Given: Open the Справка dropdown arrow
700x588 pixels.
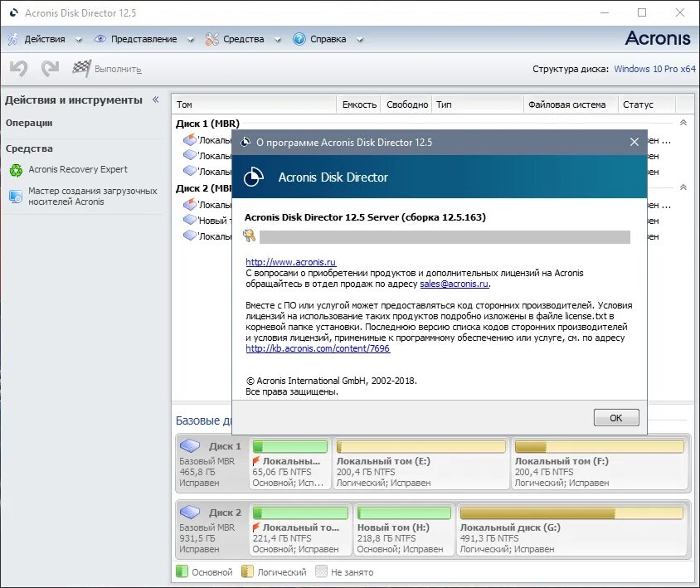Looking at the screenshot, I should point(360,40).
